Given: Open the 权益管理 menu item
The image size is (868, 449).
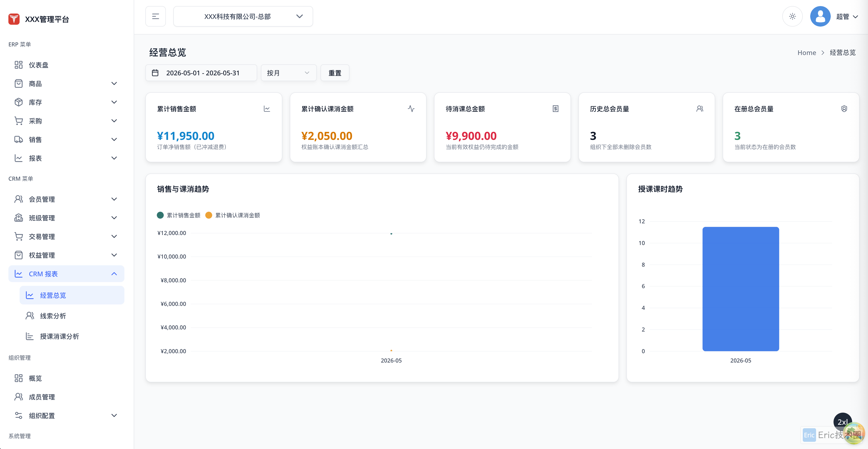Looking at the screenshot, I should pos(66,255).
